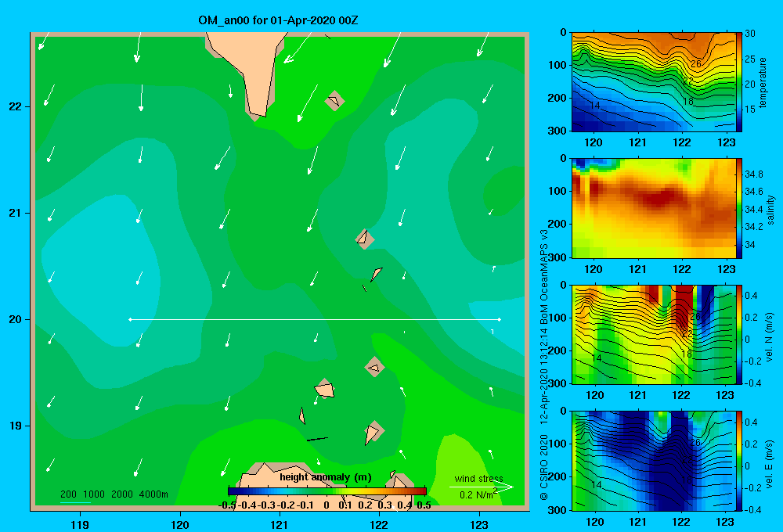The image size is (783, 532).
Task: Click the east endpoint of the transect line
Action: click(x=500, y=319)
